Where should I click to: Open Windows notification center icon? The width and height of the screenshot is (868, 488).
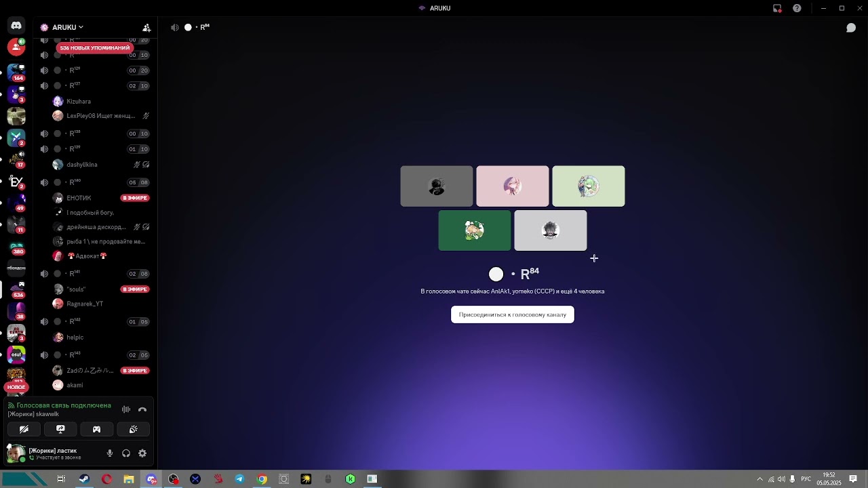click(853, 479)
